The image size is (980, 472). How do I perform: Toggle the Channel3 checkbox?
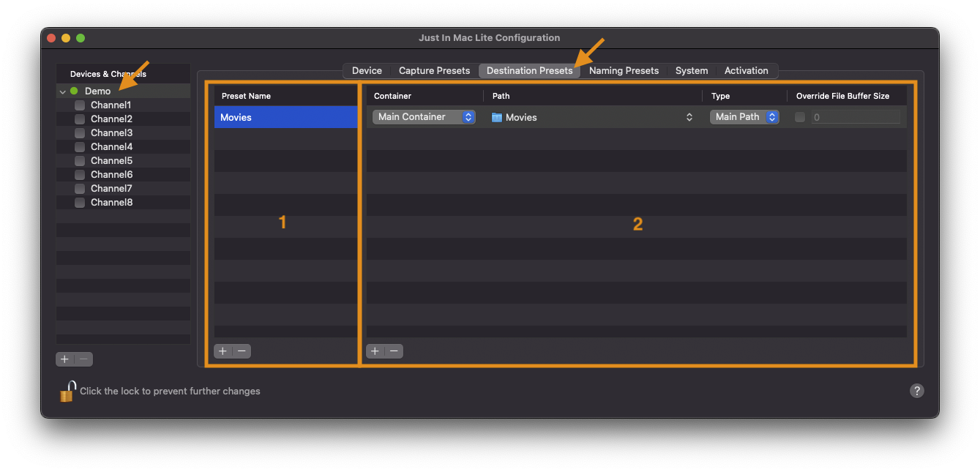coord(80,133)
